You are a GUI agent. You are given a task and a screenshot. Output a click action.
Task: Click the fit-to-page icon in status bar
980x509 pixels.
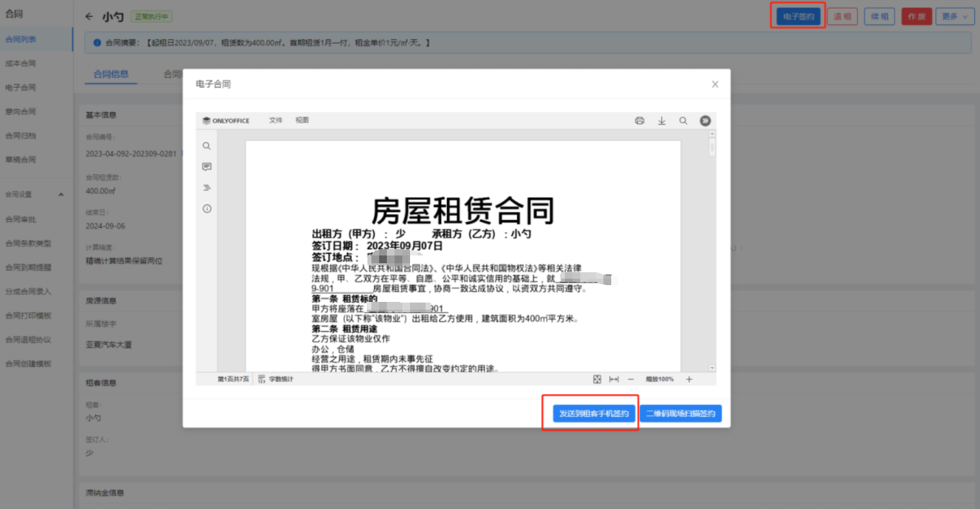click(597, 379)
